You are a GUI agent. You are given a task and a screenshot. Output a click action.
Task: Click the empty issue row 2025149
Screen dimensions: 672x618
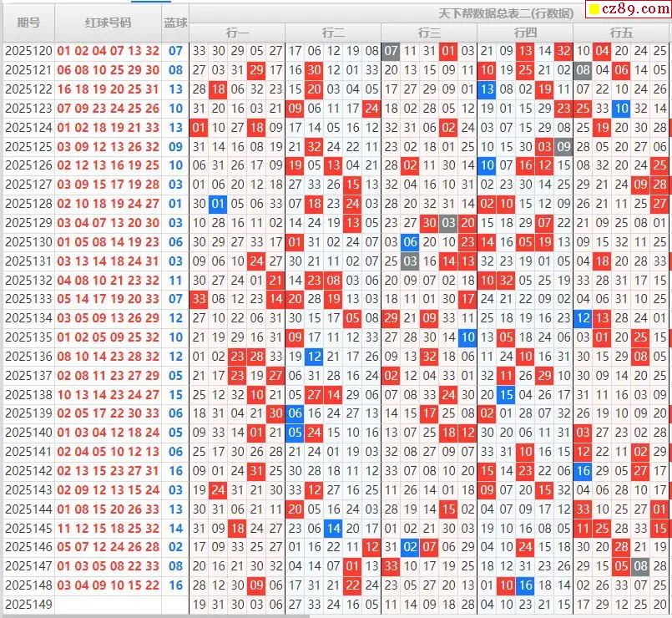coord(28,605)
